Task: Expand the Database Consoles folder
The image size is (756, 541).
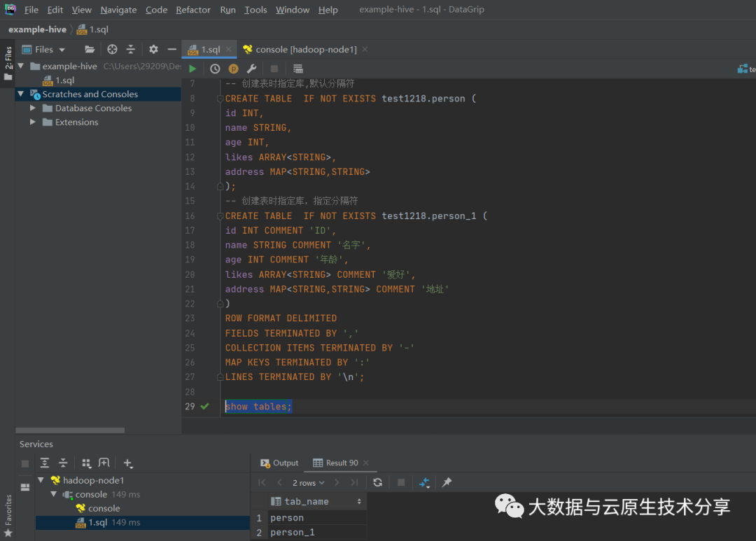Action: [x=33, y=108]
